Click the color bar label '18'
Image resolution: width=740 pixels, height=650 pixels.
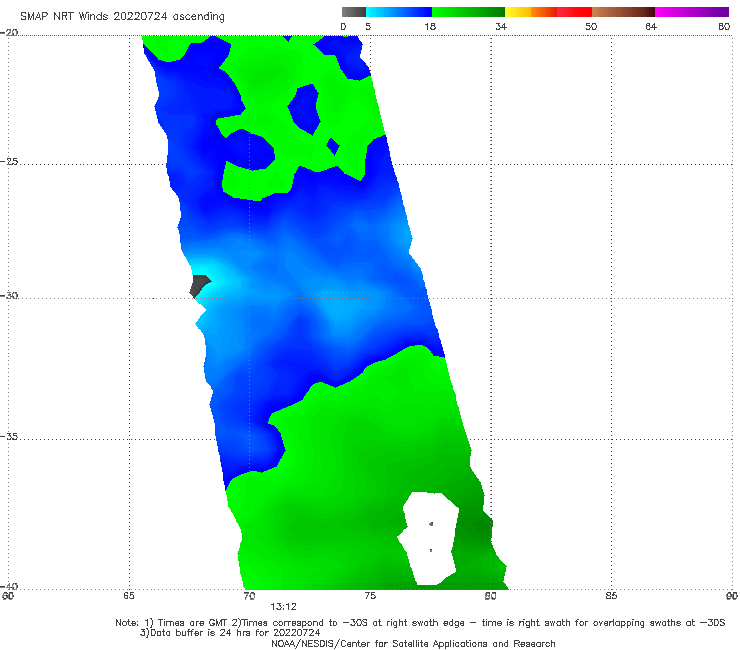[x=430, y=26]
